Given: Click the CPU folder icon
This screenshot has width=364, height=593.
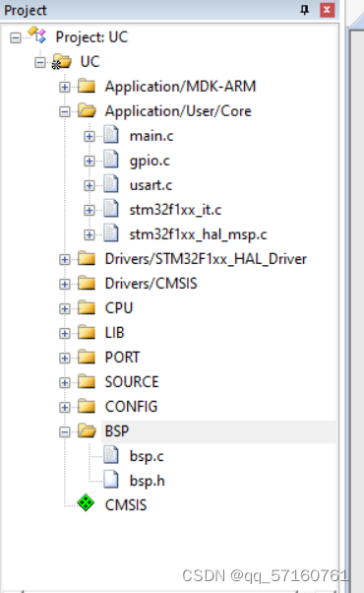Looking at the screenshot, I should (87, 307).
